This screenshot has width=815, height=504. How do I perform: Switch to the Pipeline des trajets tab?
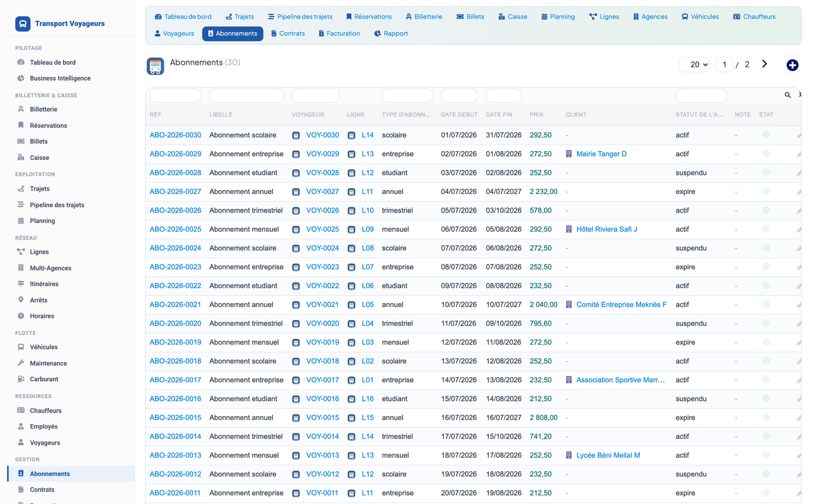(x=300, y=17)
